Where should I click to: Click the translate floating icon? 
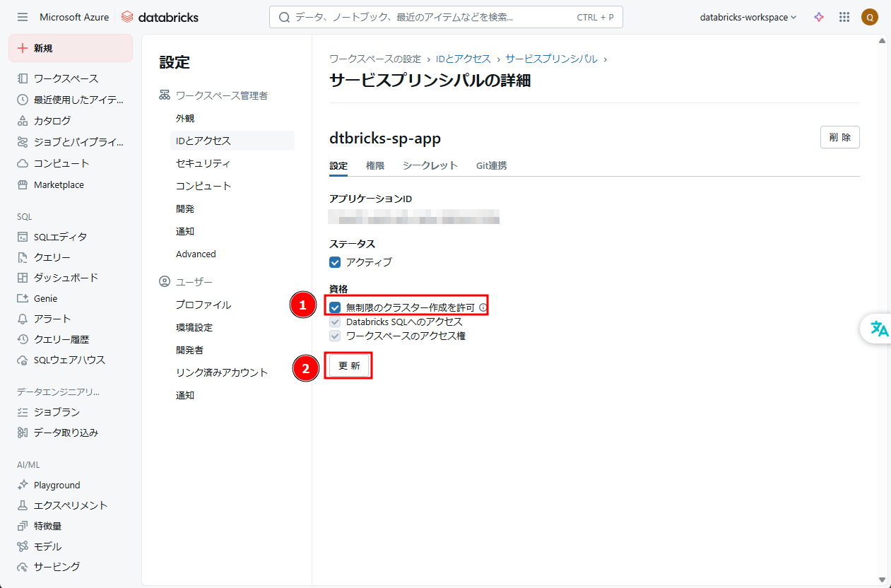[879, 329]
